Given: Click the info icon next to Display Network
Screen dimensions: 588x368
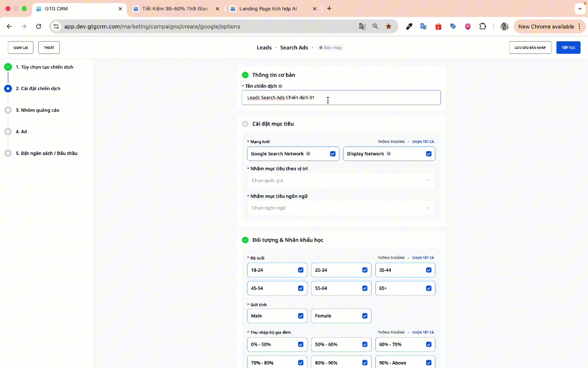Looking at the screenshot, I should pyautogui.click(x=388, y=154).
